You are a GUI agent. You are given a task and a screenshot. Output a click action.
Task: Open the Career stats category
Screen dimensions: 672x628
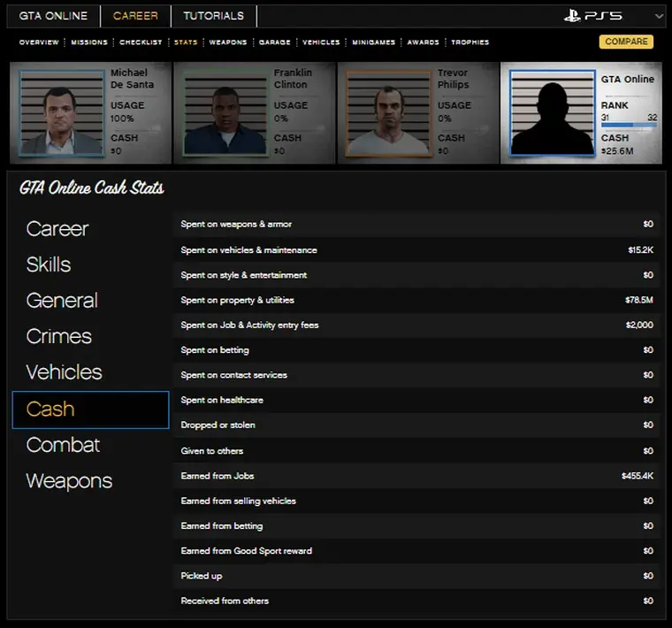[x=57, y=229]
